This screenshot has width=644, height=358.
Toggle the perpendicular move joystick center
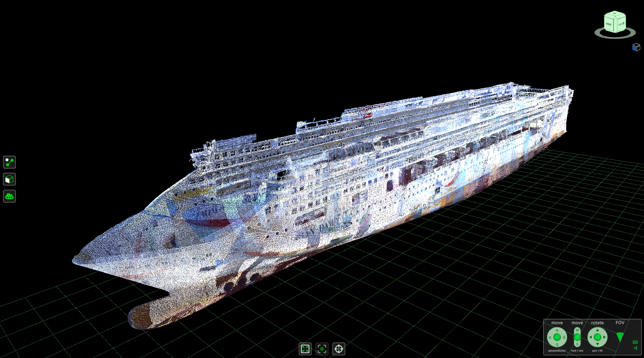[x=557, y=337]
